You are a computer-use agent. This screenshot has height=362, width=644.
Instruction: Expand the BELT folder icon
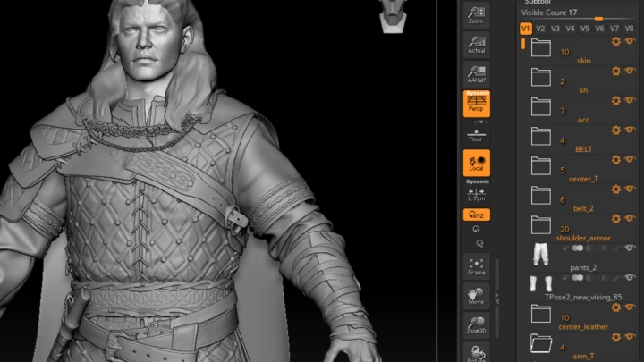541,136
